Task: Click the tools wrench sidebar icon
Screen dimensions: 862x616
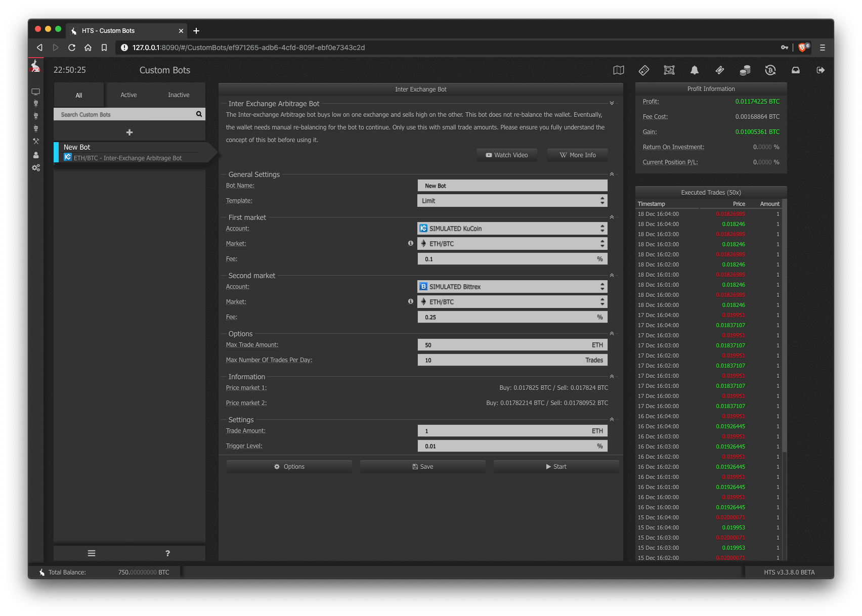Action: click(x=36, y=141)
